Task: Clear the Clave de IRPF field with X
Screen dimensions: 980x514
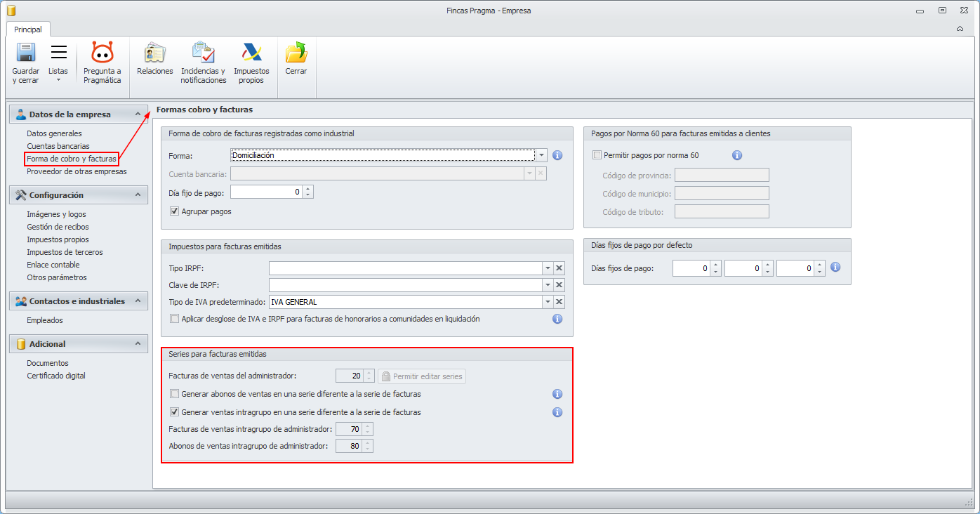Action: (x=559, y=284)
